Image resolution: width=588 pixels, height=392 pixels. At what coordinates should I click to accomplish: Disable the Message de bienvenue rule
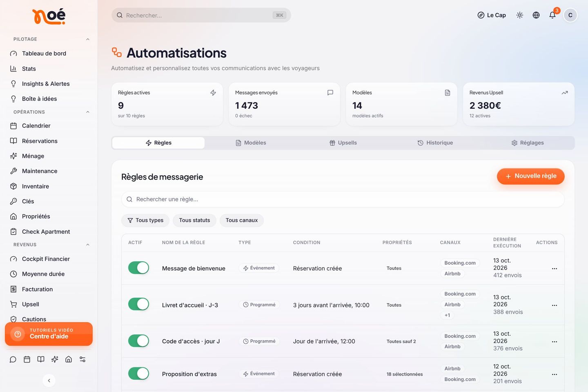pos(139,268)
